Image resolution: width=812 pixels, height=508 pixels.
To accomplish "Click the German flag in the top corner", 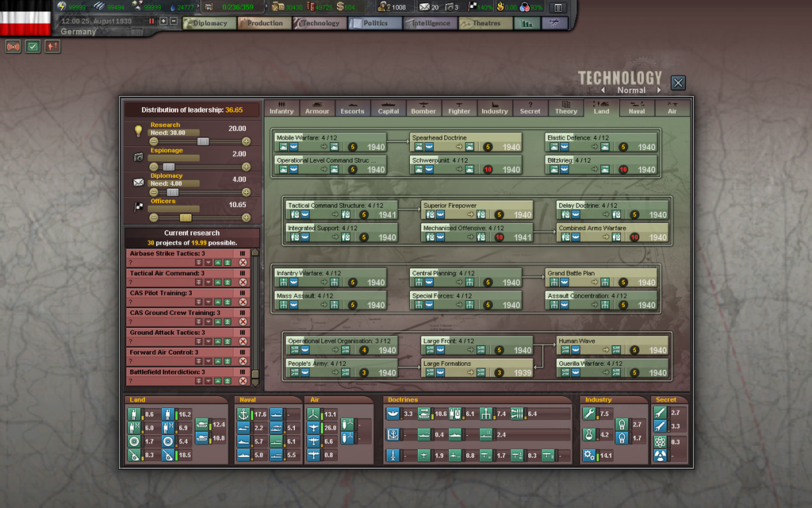I will (25, 18).
